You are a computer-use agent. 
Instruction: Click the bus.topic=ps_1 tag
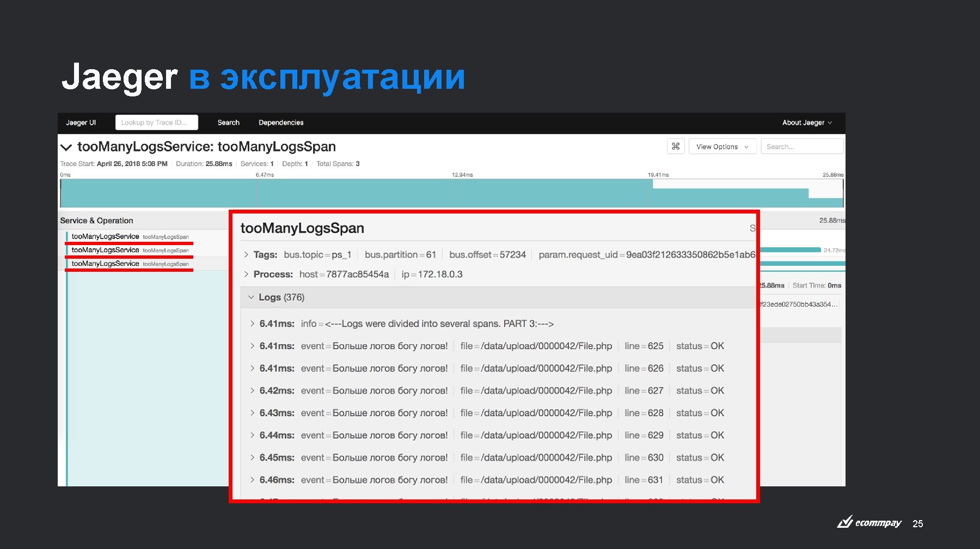317,254
